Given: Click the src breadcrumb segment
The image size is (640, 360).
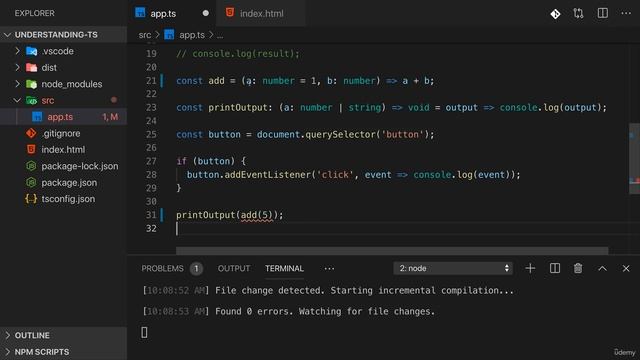Looking at the screenshot, I should pos(144,35).
